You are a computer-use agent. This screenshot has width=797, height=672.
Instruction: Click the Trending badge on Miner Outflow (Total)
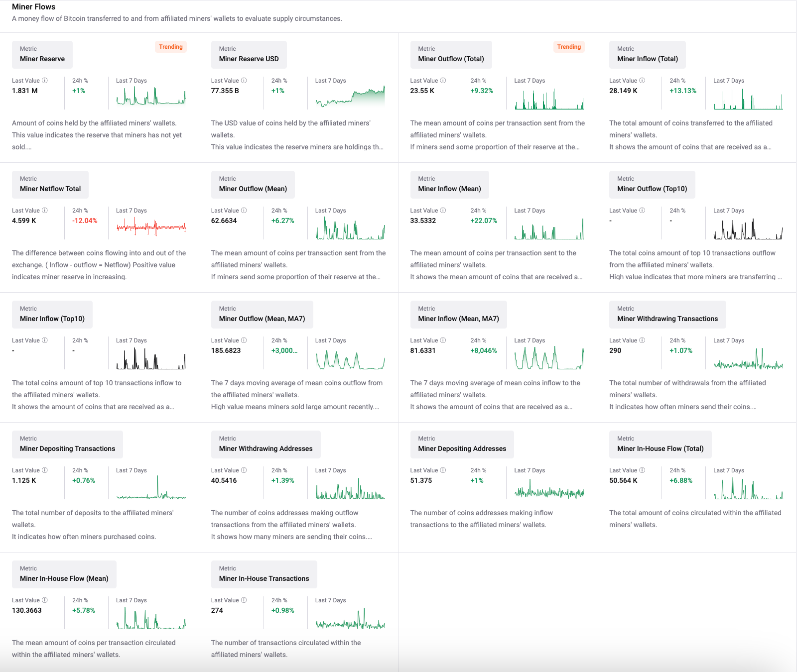[x=569, y=47]
